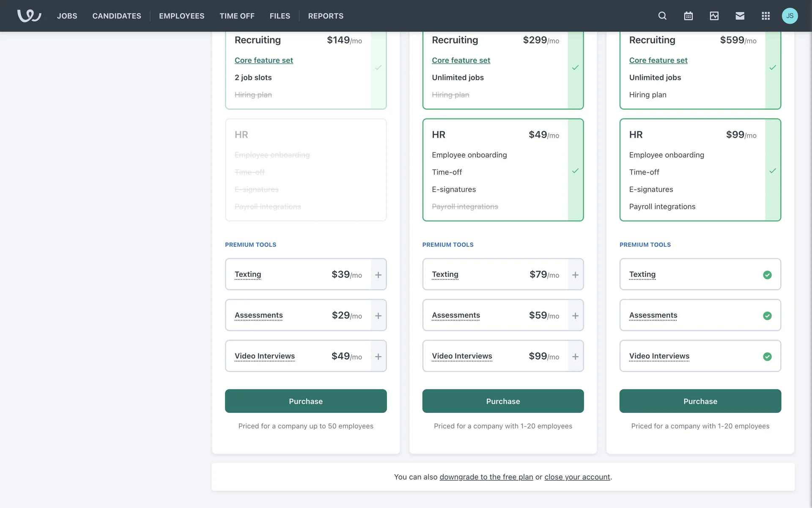
Task: Add $59/mo Assessments with plus icon
Action: click(x=575, y=316)
